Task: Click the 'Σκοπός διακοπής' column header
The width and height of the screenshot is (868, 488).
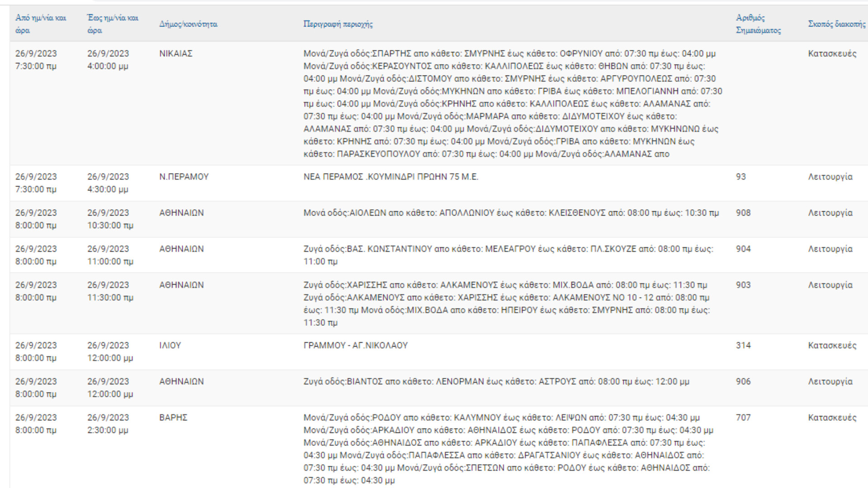Action: (837, 24)
